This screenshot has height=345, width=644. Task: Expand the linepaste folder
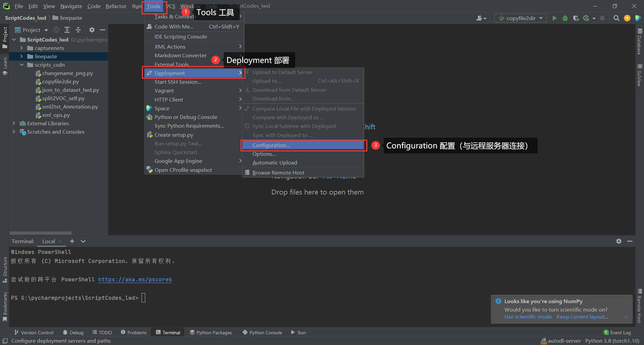pos(21,56)
